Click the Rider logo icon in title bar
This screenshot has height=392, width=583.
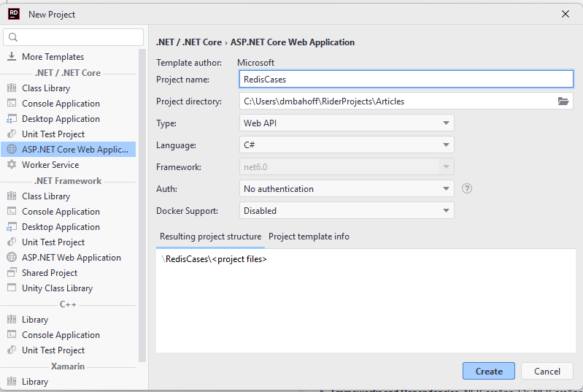[x=14, y=14]
